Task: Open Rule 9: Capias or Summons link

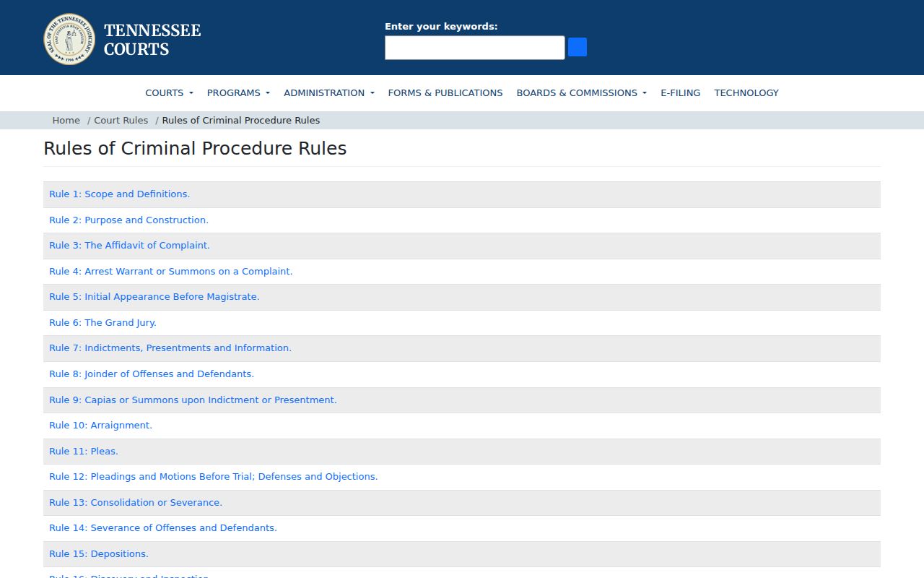Action: (193, 400)
